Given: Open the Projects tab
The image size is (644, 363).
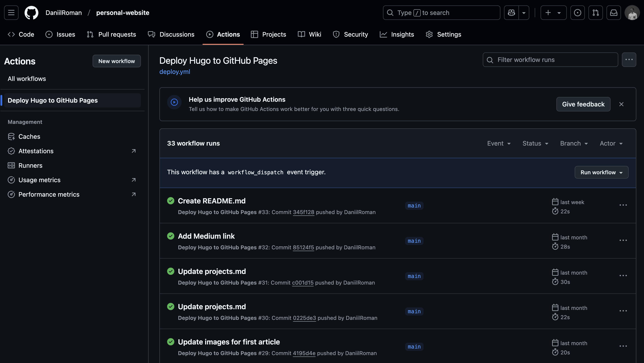Looking at the screenshot, I should click(268, 34).
